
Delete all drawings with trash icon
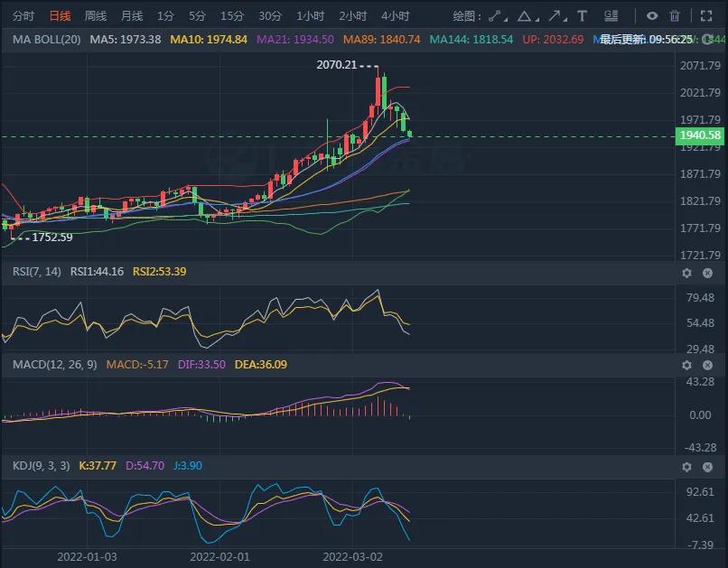point(674,15)
